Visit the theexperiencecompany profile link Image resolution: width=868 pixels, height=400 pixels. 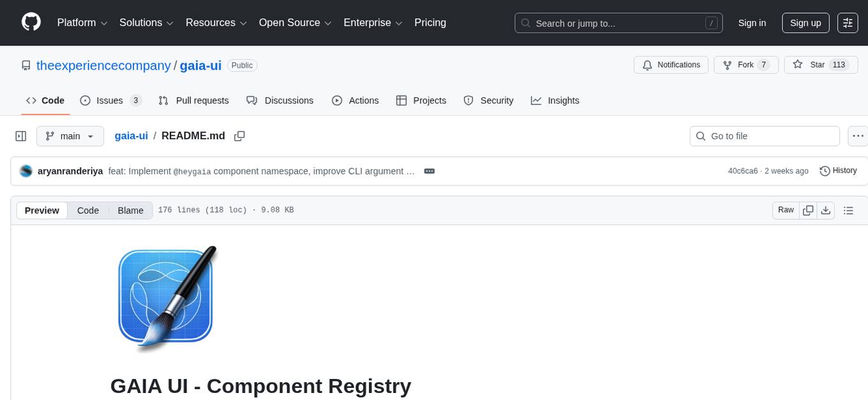tap(104, 65)
